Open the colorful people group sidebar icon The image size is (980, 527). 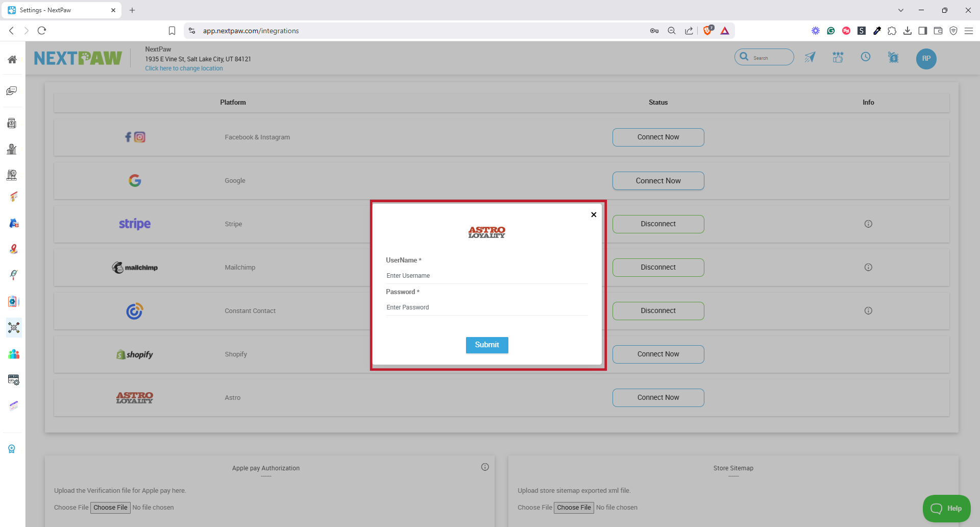click(14, 354)
